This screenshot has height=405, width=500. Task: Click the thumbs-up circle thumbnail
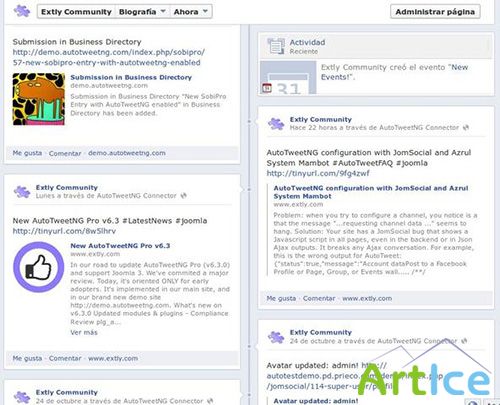(39, 267)
